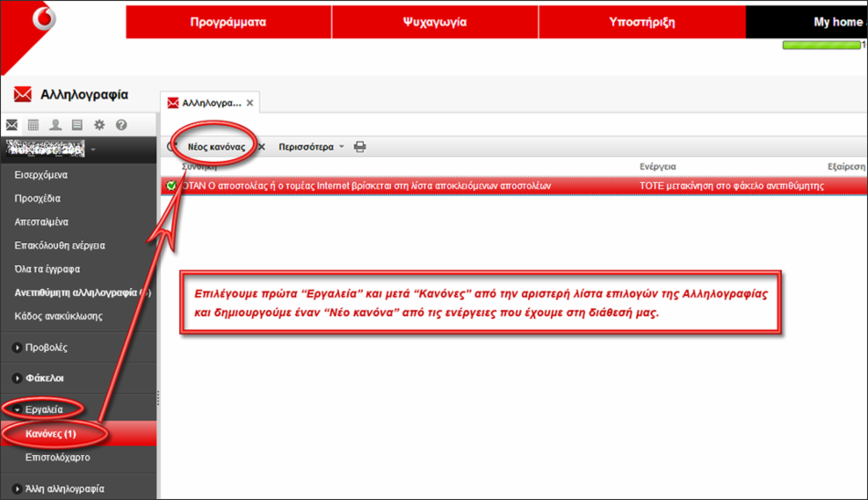Image resolution: width=868 pixels, height=500 pixels.
Task: Click the Εξαίρεση column header
Action: tap(846, 166)
